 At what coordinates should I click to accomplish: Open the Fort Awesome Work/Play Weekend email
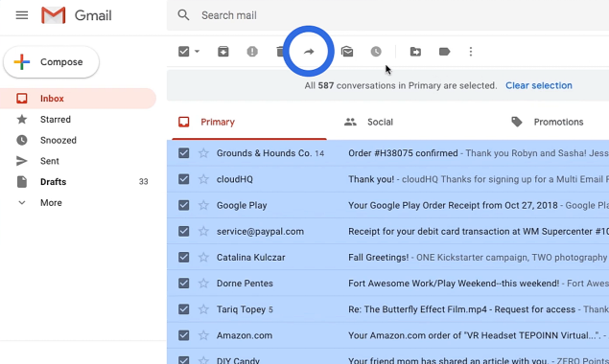(388, 284)
